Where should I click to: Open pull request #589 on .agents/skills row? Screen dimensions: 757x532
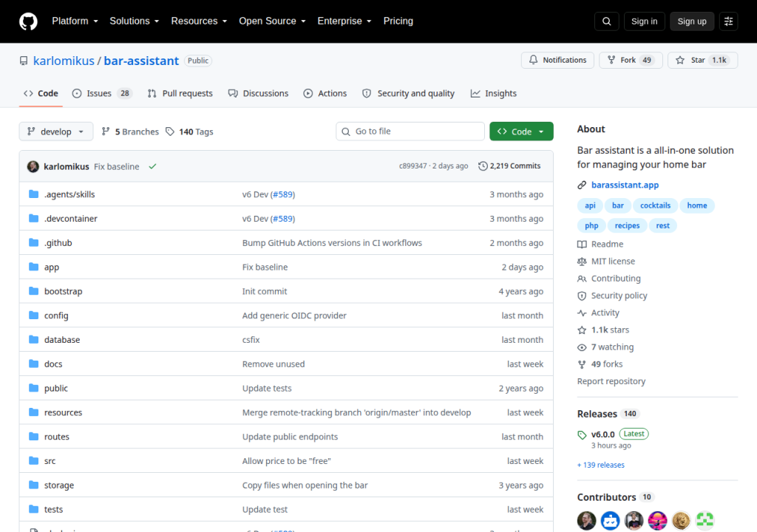pyautogui.click(x=282, y=194)
